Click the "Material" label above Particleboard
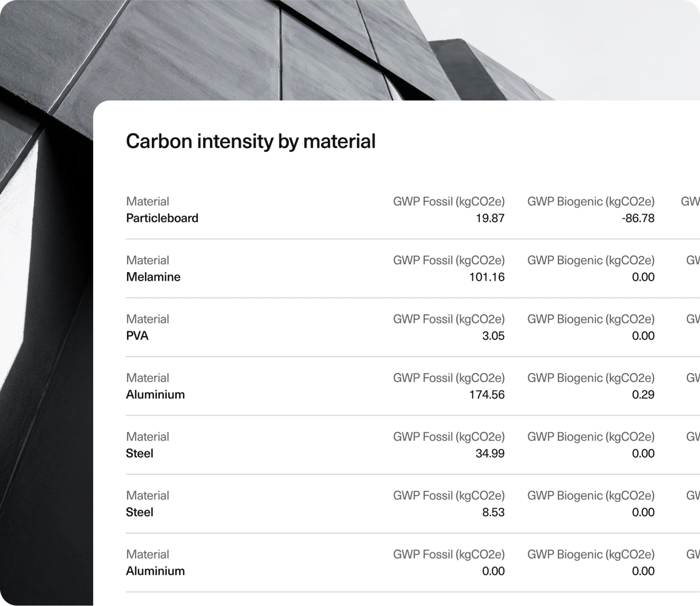700x606 pixels. click(147, 202)
